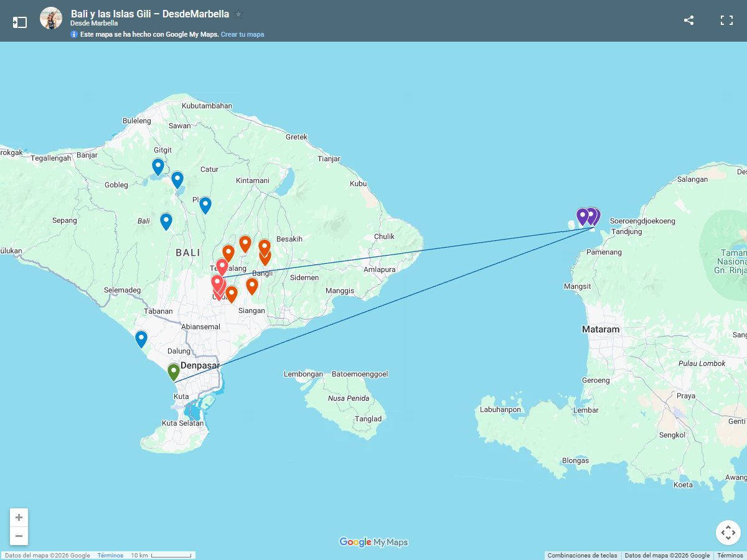Screen dimensions: 747x560
Task: Click the 'Amlapura' town label
Action: (380, 269)
